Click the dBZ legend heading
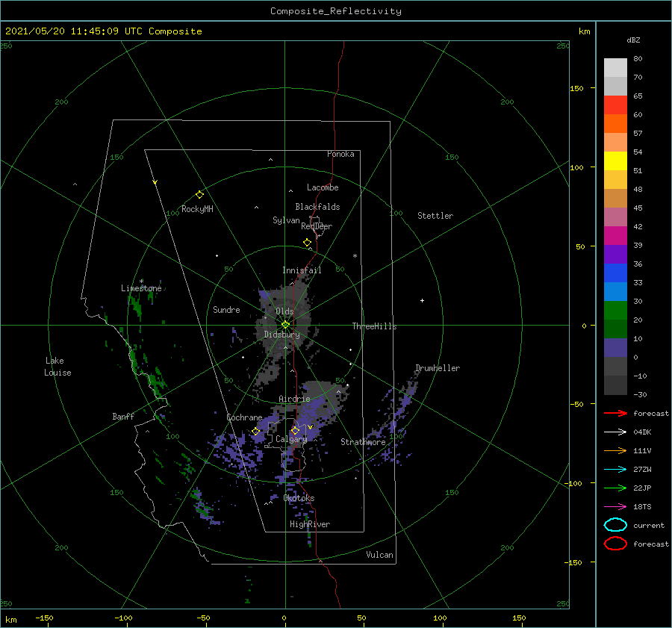Viewport: 672px width, 628px height. [x=633, y=40]
